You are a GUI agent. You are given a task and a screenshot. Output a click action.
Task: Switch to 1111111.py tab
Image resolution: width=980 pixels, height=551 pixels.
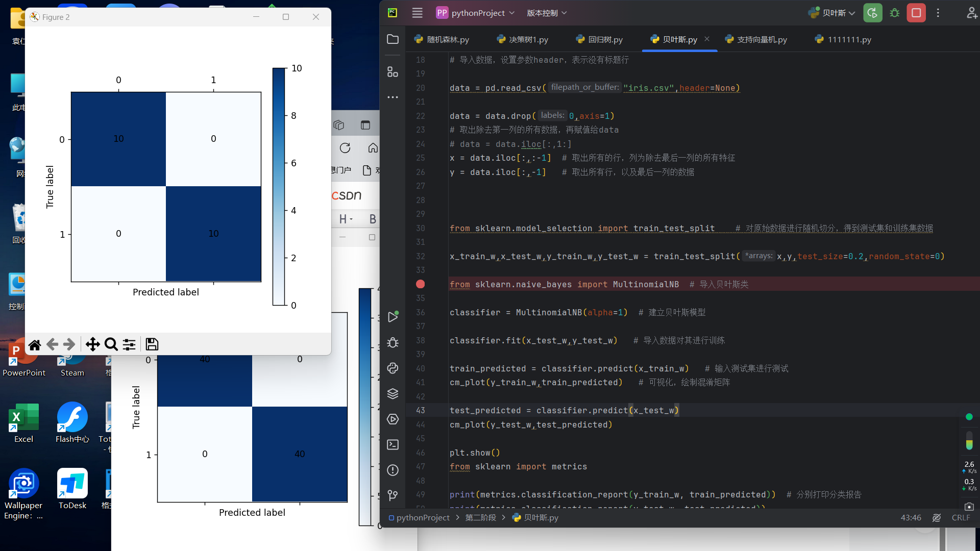coord(843,40)
